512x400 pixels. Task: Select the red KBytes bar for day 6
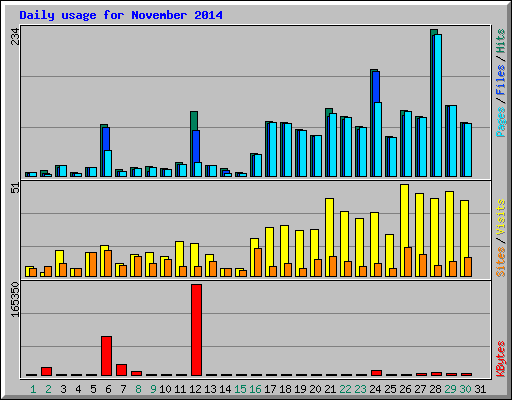pyautogui.click(x=106, y=356)
